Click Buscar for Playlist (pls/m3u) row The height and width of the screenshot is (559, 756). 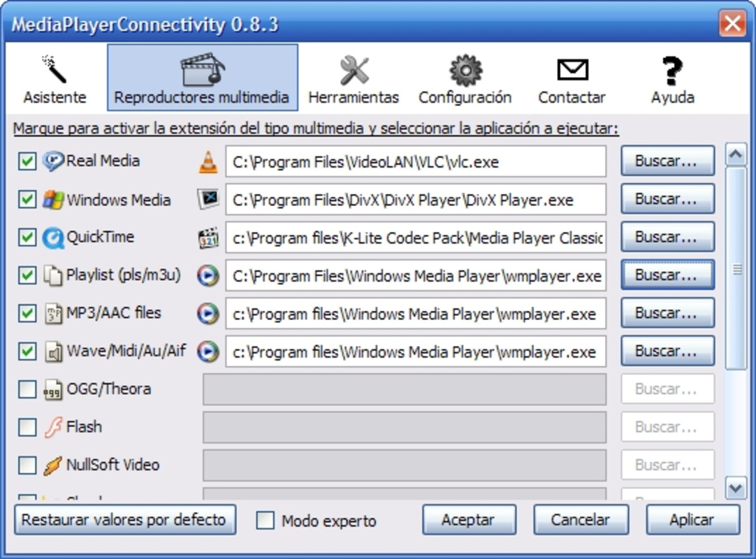668,275
